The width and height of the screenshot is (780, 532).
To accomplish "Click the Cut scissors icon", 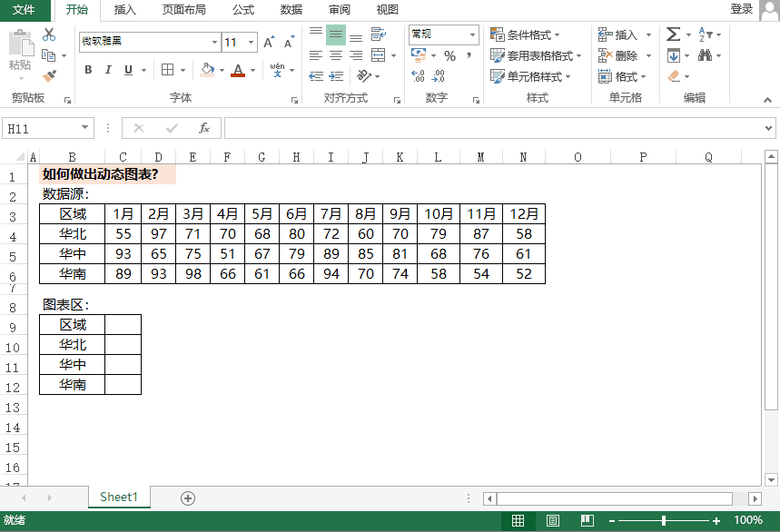I will tap(49, 34).
